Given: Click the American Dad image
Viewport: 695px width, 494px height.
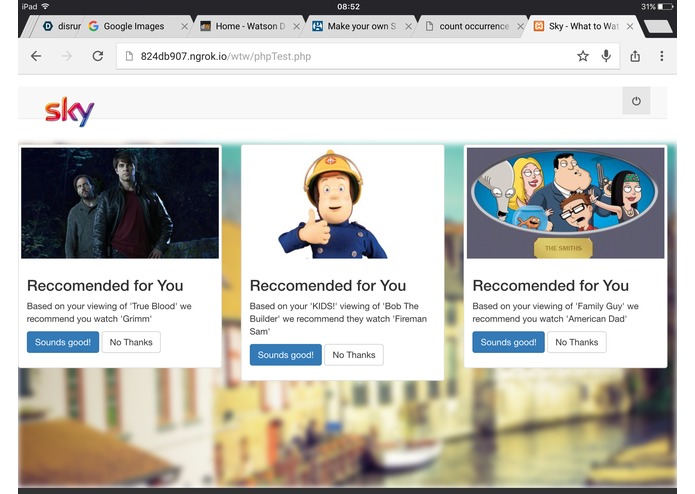Looking at the screenshot, I should coord(566,203).
